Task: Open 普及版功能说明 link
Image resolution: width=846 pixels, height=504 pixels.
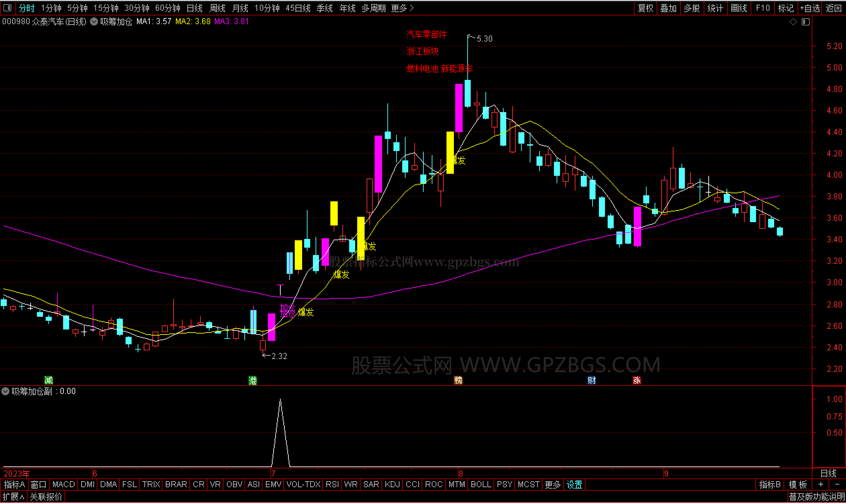Action: click(816, 497)
